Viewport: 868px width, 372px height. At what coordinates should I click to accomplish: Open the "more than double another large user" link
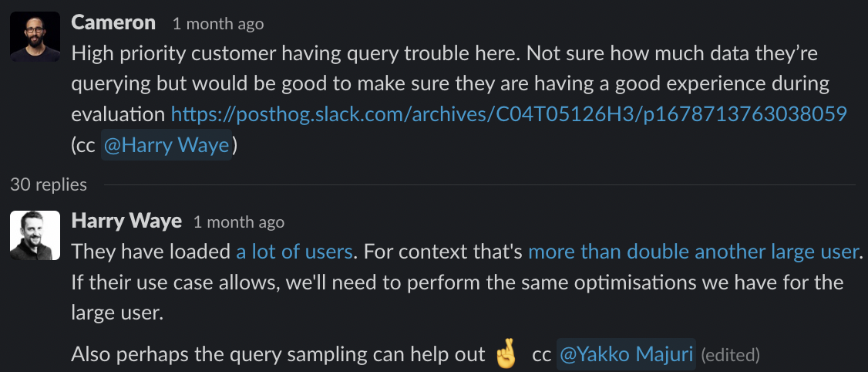693,252
